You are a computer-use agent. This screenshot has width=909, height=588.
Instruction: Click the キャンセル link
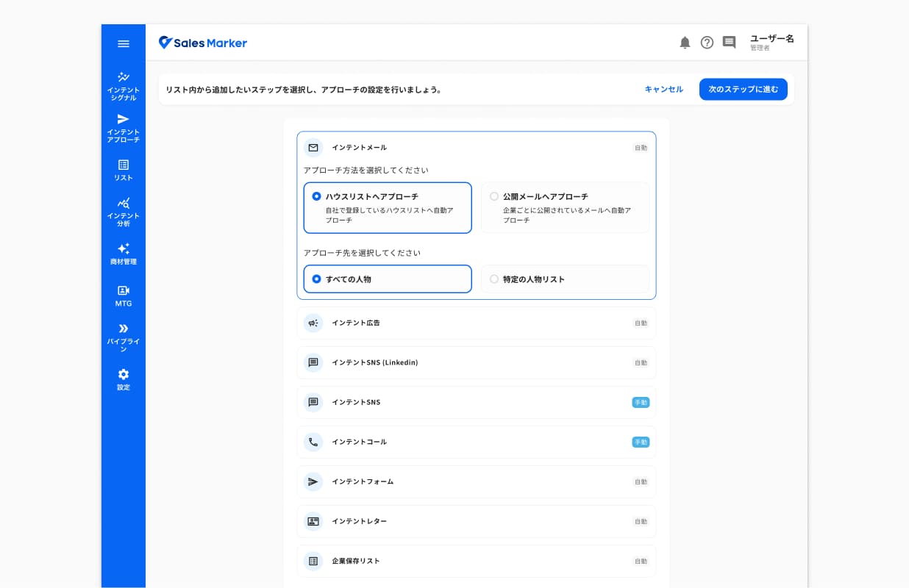(664, 89)
